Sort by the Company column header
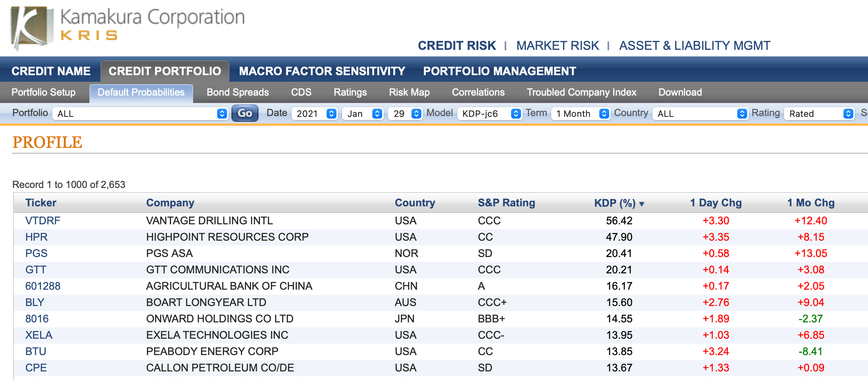This screenshot has height=380, width=868. tap(170, 203)
